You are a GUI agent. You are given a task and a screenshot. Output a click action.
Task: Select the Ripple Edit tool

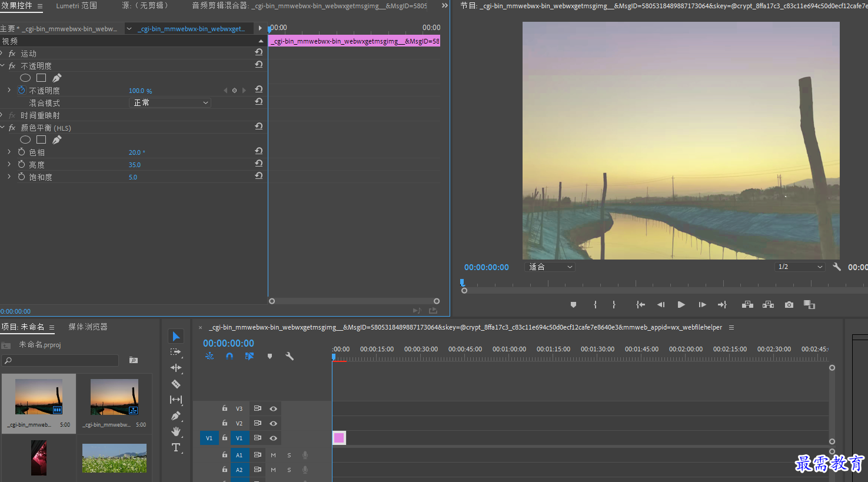pyautogui.click(x=176, y=368)
